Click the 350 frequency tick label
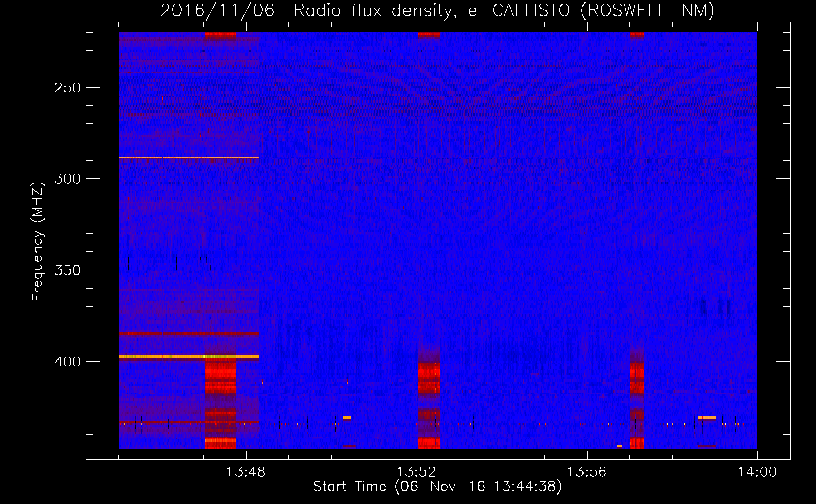Screen dimensions: 816x504 pos(68,270)
